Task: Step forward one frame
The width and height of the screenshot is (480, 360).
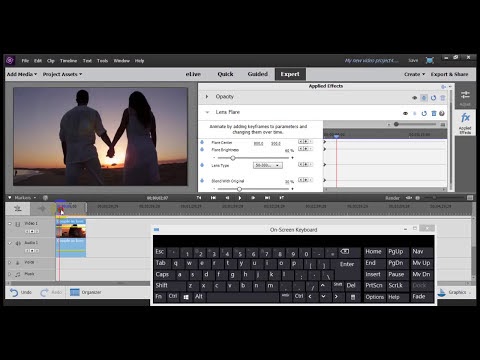Action: 253,198
